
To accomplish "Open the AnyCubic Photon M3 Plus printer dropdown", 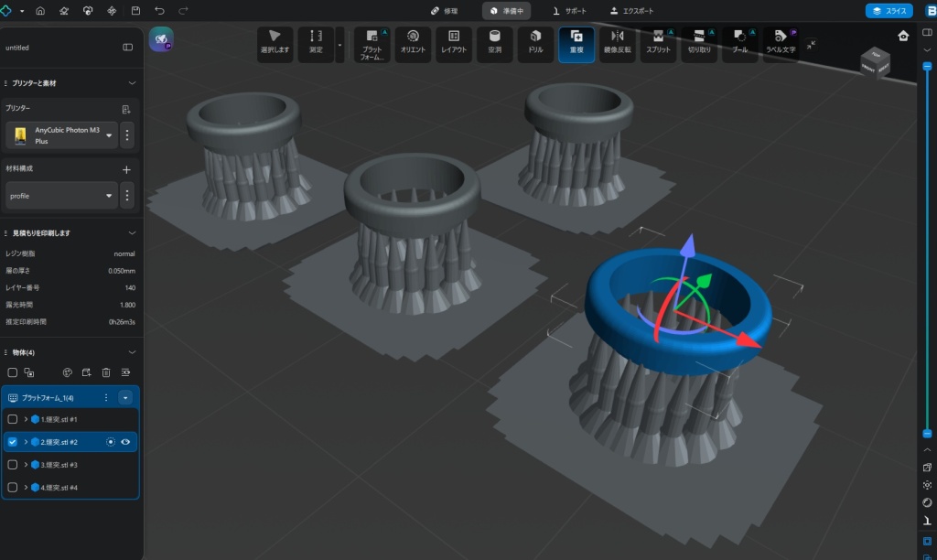I will coord(110,136).
